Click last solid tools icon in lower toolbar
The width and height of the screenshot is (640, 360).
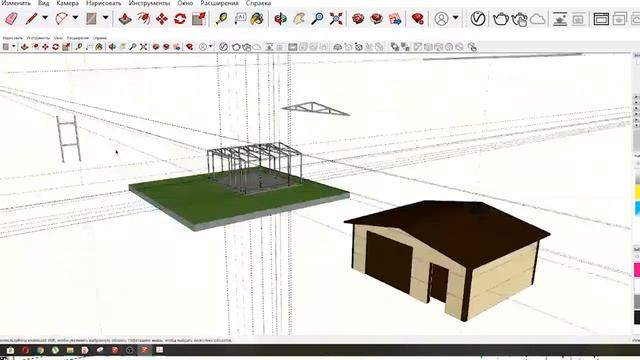pos(472,47)
